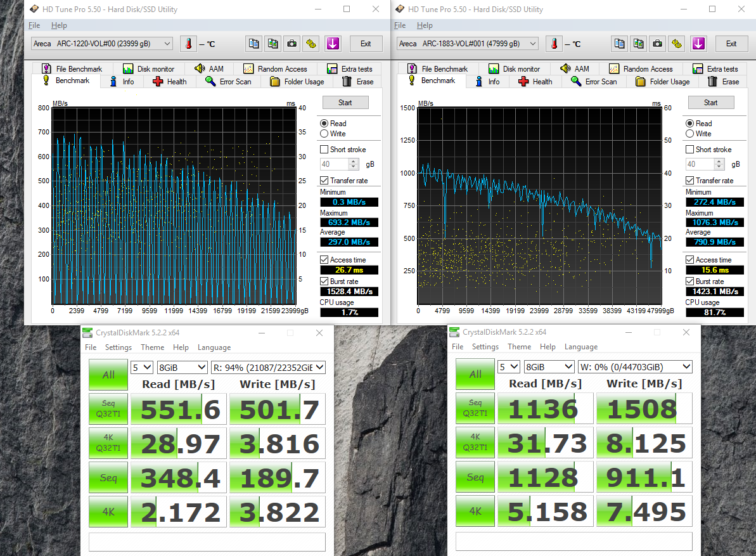The image size is (756, 556).
Task: Click camera save-screenshot icon in ARC-1883 window
Action: [x=657, y=44]
